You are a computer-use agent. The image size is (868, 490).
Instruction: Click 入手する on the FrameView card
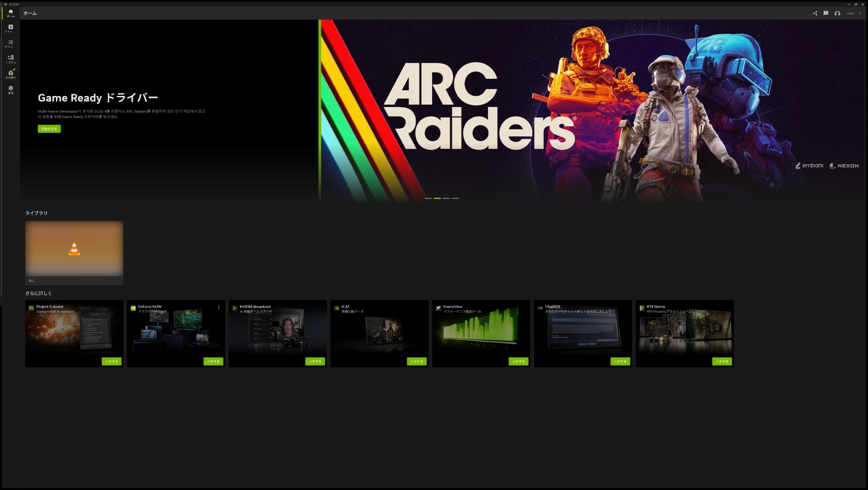pyautogui.click(x=518, y=362)
